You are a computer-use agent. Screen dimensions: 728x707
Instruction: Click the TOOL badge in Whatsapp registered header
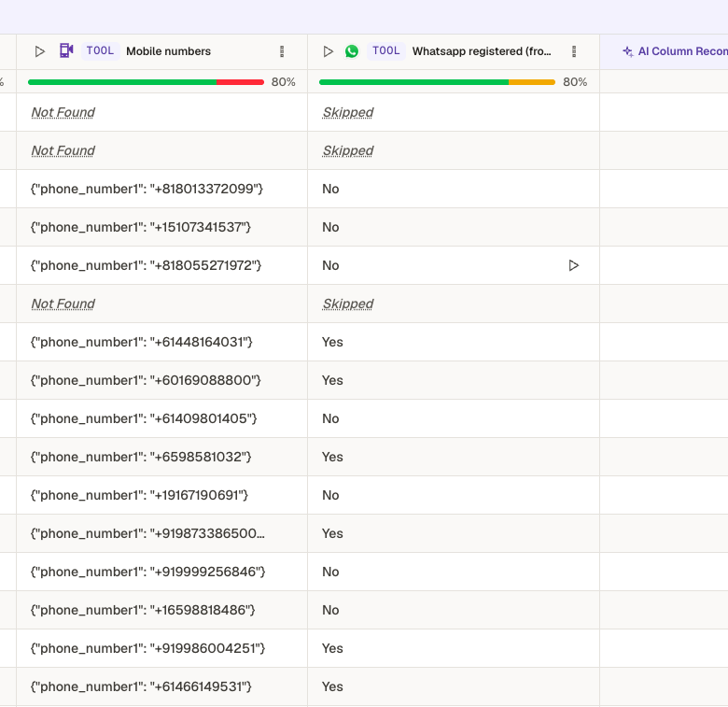click(x=386, y=50)
